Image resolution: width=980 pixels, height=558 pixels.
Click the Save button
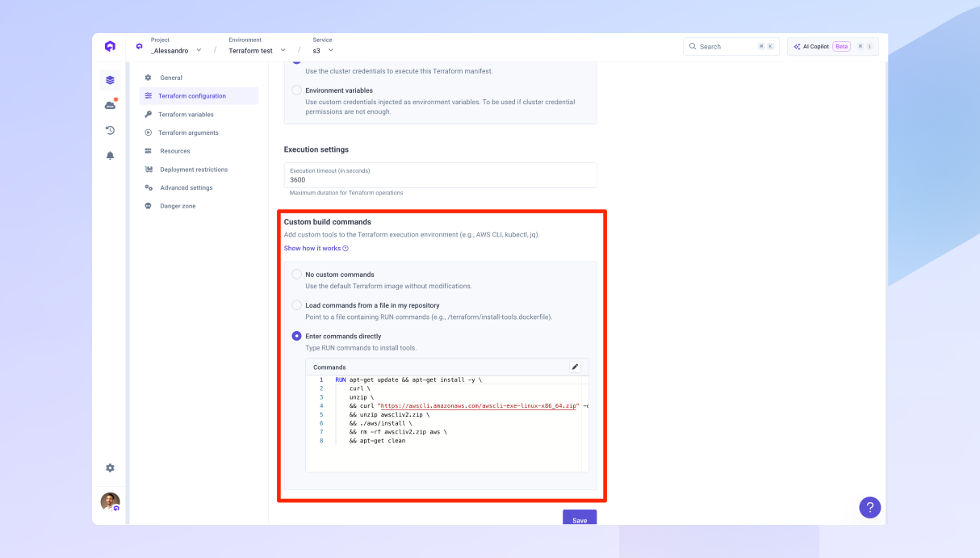pos(580,518)
